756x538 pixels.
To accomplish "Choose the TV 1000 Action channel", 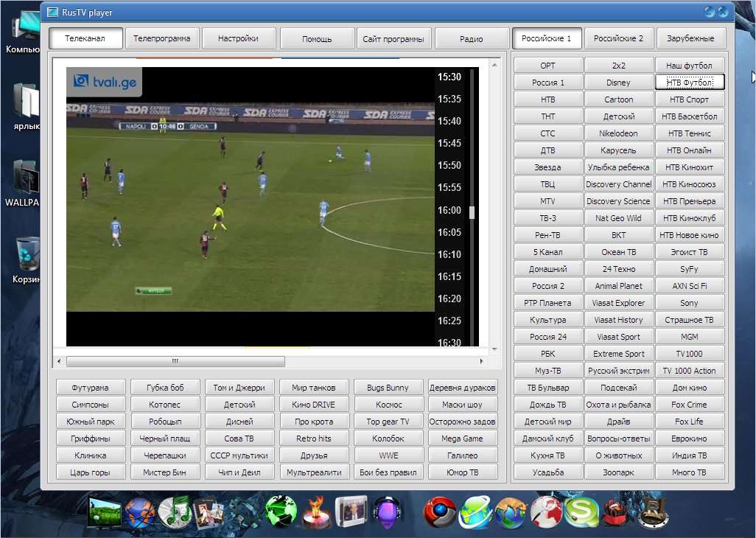I will tap(690, 371).
